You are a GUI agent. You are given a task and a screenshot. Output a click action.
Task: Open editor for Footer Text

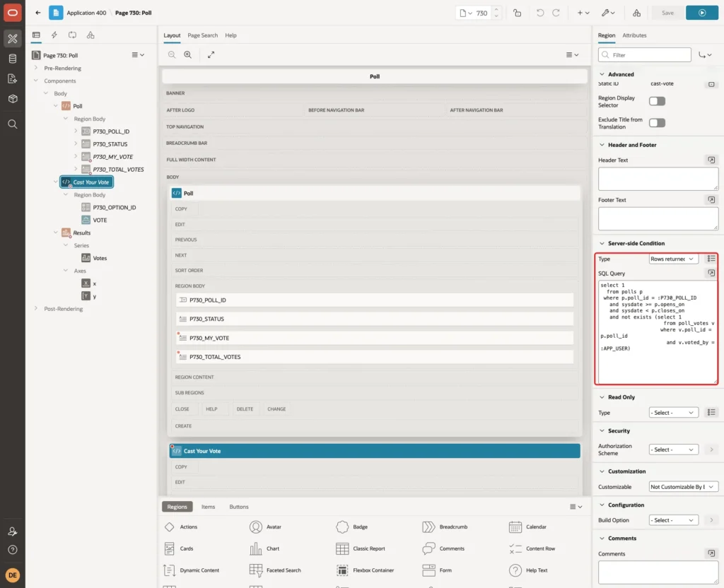(x=711, y=200)
